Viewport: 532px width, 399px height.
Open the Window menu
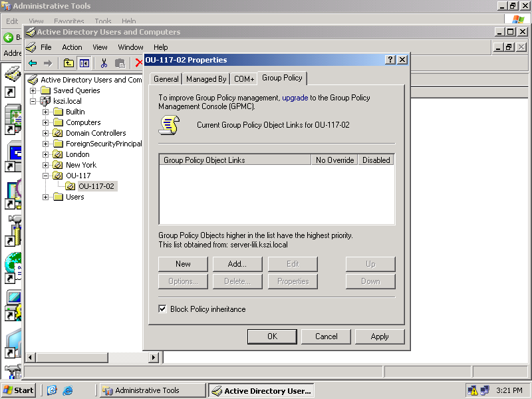point(130,47)
